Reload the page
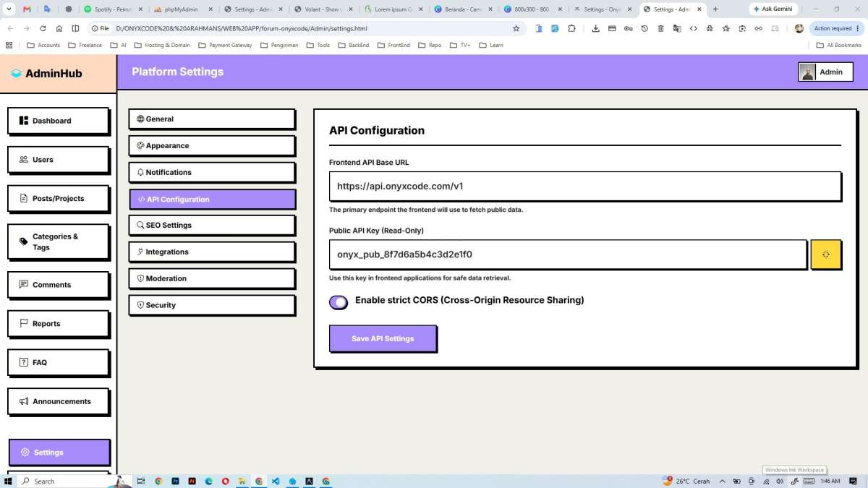Viewport: 868px width, 488px height. click(x=43, y=28)
